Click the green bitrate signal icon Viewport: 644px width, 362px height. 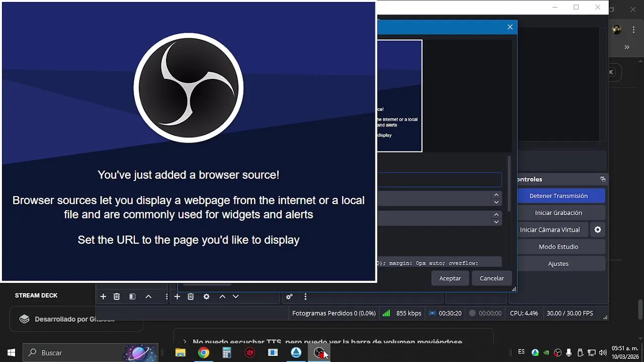[386, 313]
